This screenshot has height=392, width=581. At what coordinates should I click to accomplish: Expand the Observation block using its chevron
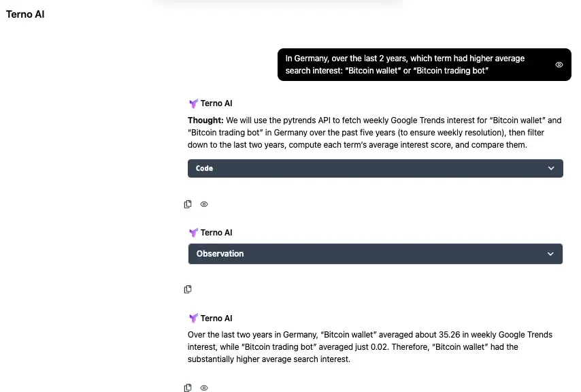(x=551, y=254)
